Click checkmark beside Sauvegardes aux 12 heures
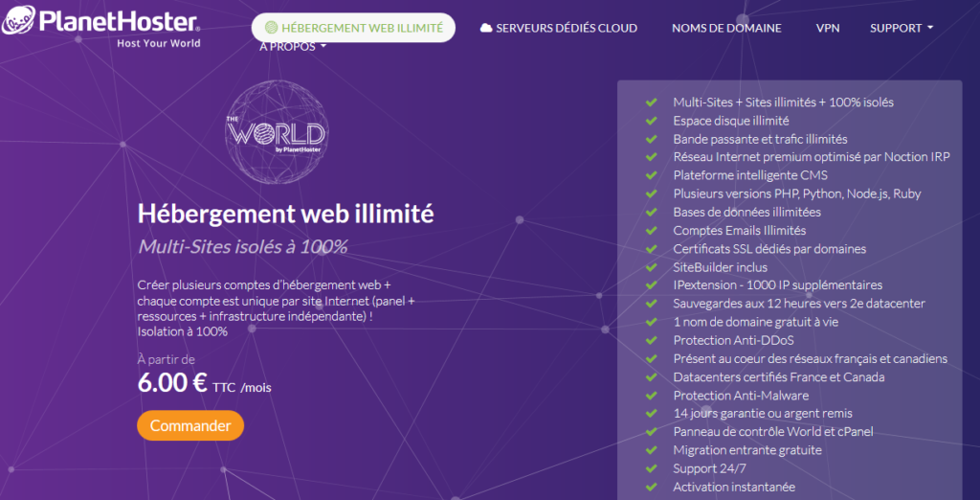This screenshot has height=500, width=980. pyautogui.click(x=651, y=305)
